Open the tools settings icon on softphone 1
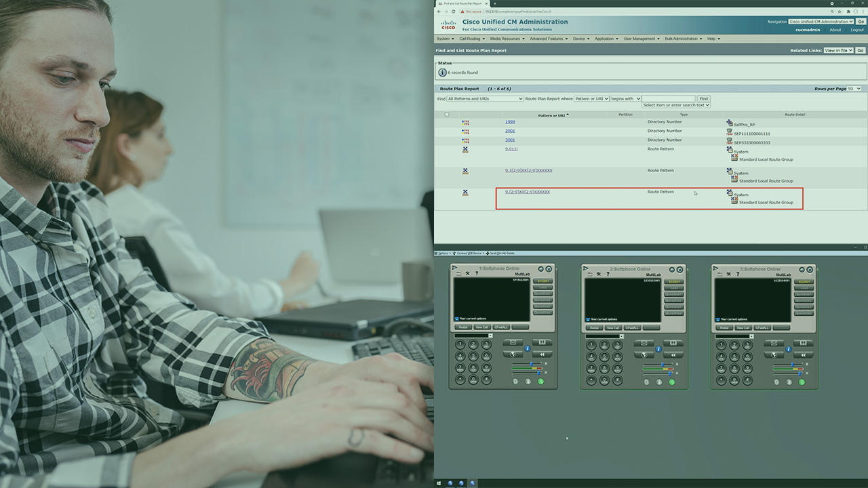Image resolution: width=868 pixels, height=488 pixels. (x=467, y=274)
